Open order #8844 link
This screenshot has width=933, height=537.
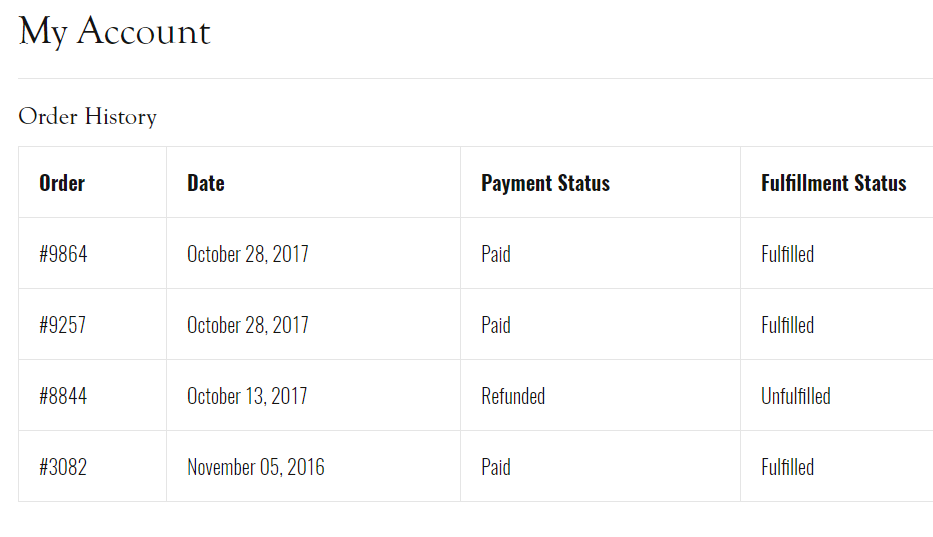[63, 396]
